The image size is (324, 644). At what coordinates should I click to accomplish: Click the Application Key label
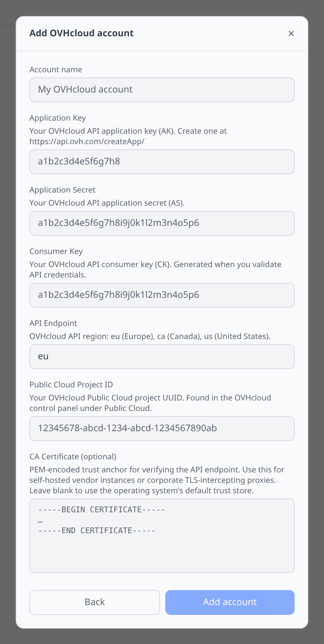(x=58, y=118)
